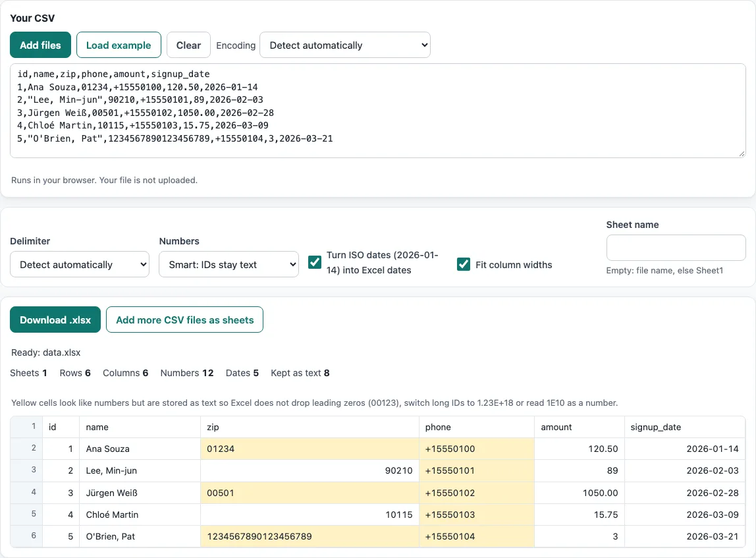Select the 'Lee, Min-jun' cell
Image resolution: width=756 pixels, height=558 pixels.
(x=140, y=470)
